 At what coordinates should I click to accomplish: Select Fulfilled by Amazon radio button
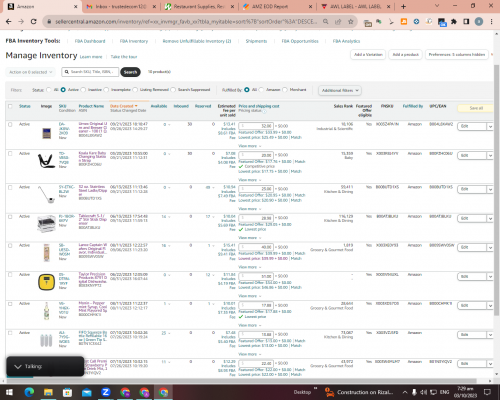click(261, 90)
